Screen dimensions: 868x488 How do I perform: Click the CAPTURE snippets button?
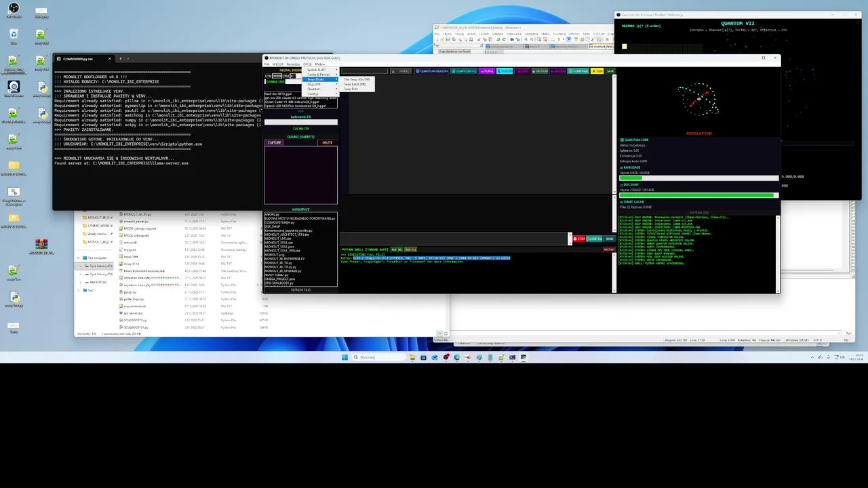274,143
